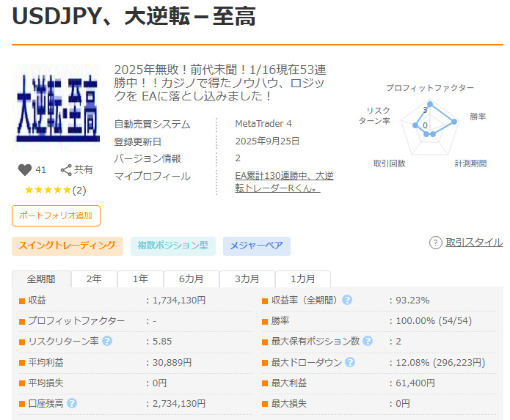The width and height of the screenshot is (510, 420).
Task: Click the MetaTrader 4 platform text
Action: (263, 123)
